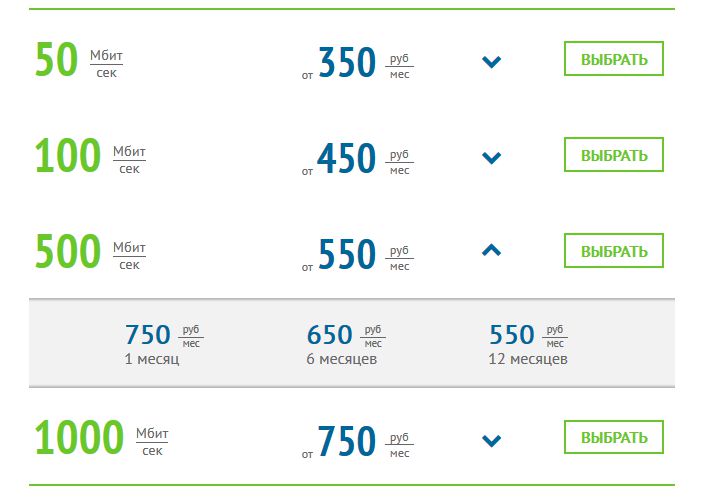This screenshot has width=704, height=499.
Task: Click ВЫБРАТЬ for the 50 Mbit plan
Action: [614, 59]
